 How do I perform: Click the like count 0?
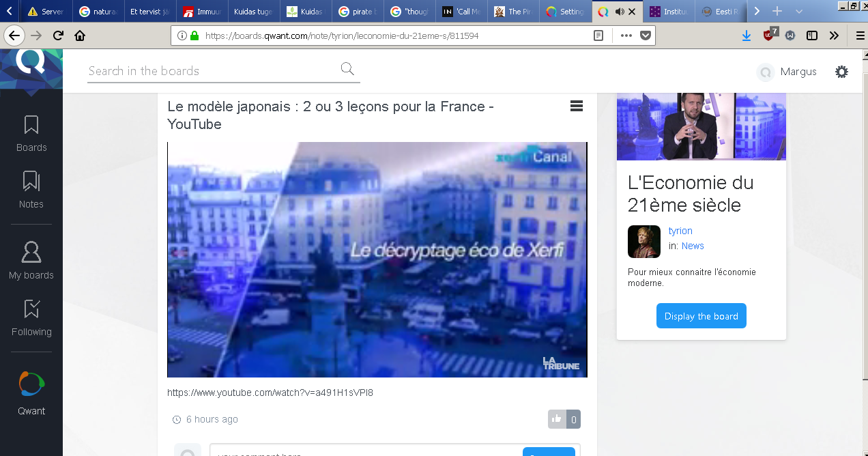[x=573, y=419]
